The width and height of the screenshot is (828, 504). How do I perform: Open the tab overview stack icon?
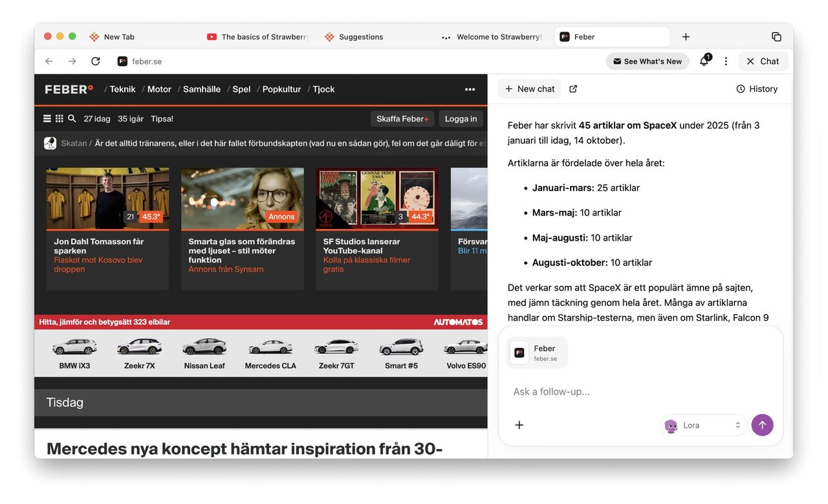pyautogui.click(x=776, y=37)
